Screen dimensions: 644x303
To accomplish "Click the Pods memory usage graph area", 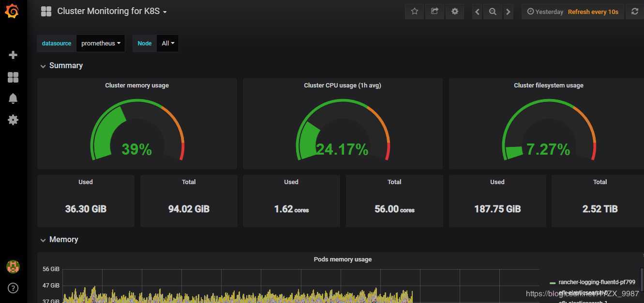I will [300, 286].
